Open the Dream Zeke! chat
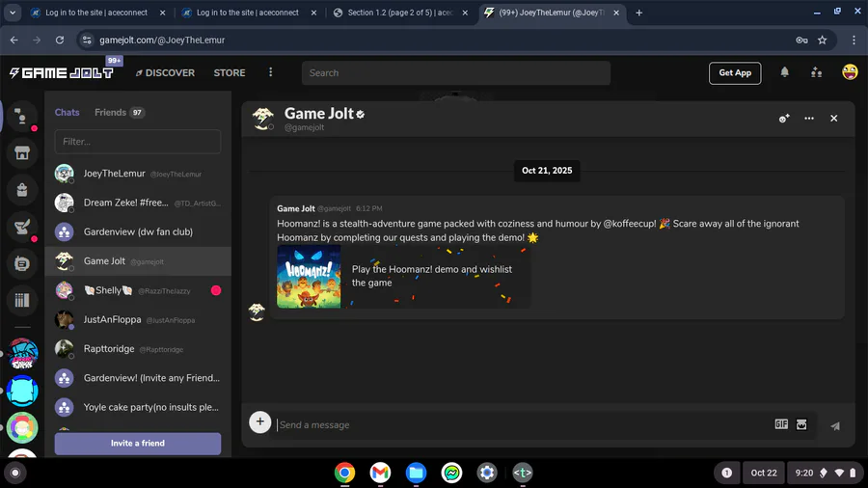 coord(138,203)
